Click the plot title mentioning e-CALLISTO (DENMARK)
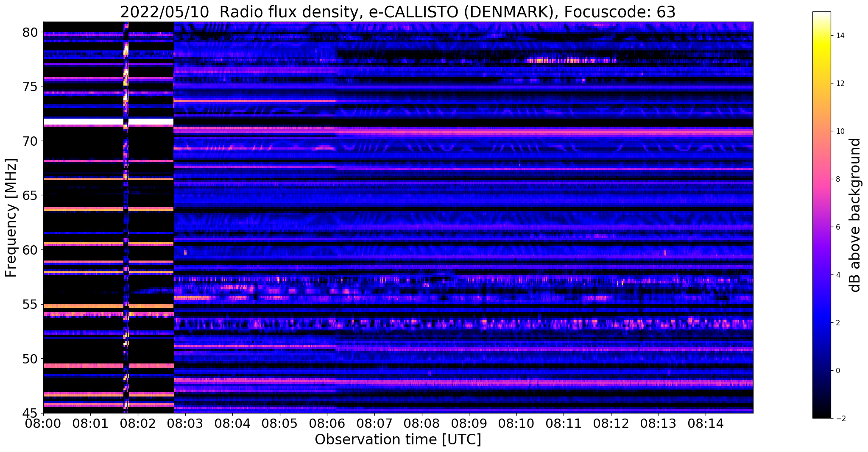 click(x=398, y=12)
